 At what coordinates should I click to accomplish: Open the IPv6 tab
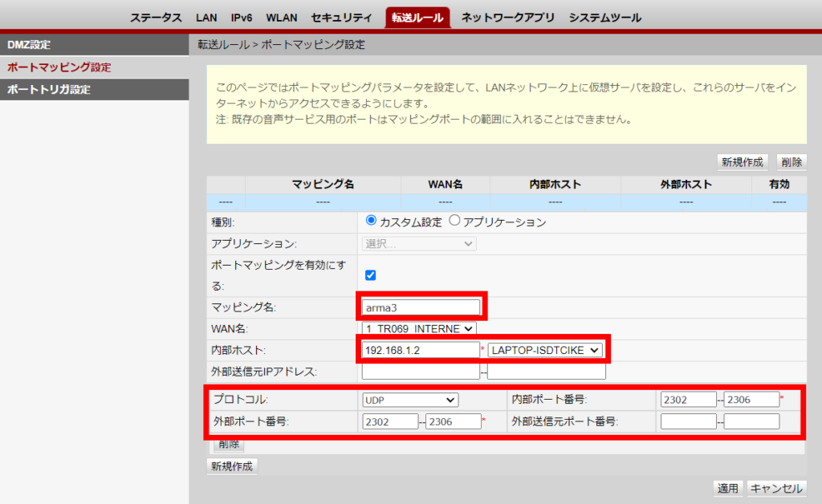click(241, 18)
